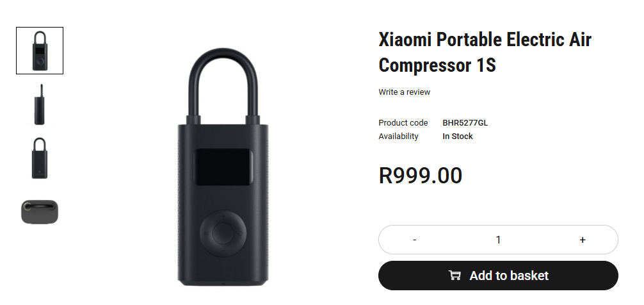Image resolution: width=644 pixels, height=305 pixels.
Task: Click the Availability label
Action: 398,136
